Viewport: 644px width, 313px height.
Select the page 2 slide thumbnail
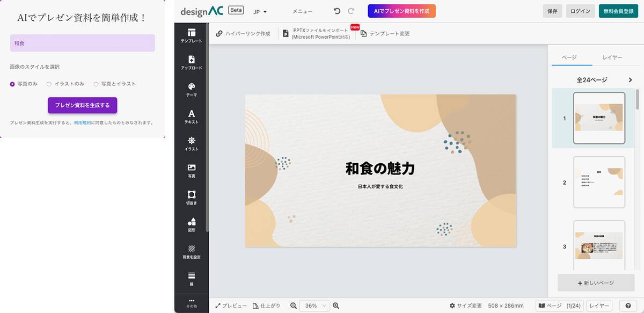(x=599, y=182)
